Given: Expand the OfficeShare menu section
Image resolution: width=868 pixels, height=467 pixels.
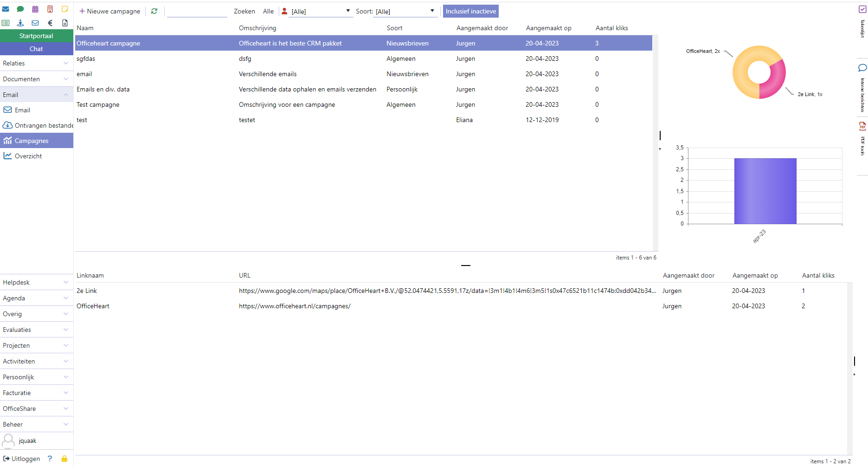Looking at the screenshot, I should [x=37, y=409].
